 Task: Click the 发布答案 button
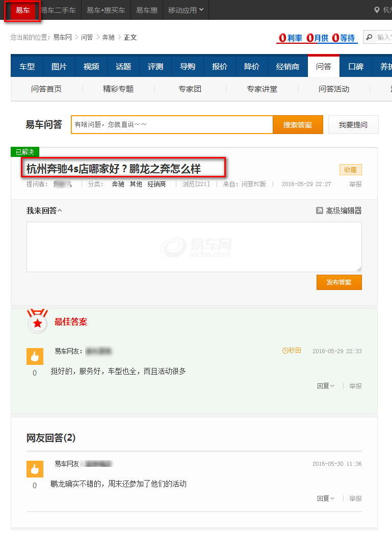tap(339, 282)
